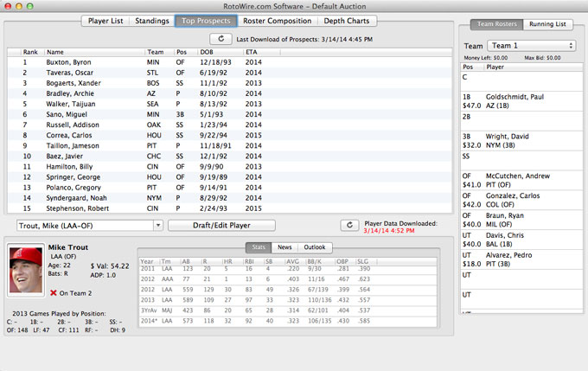Select Davis, Chris in roster

tap(521, 240)
